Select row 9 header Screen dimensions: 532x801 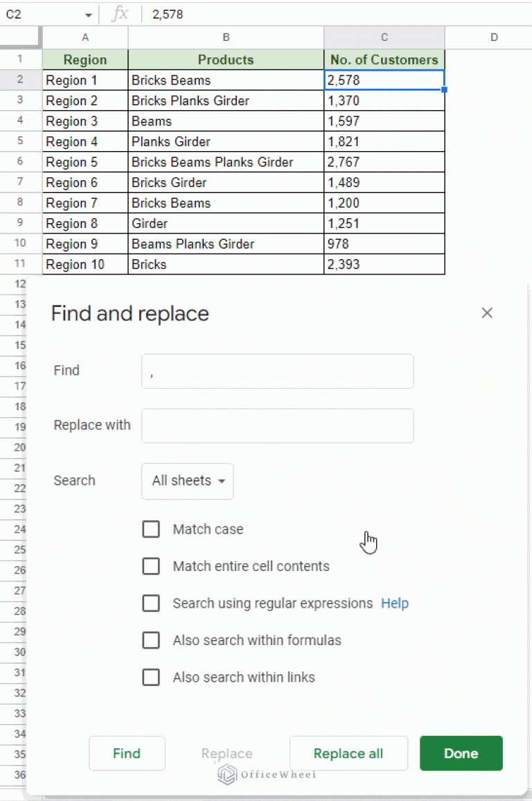coord(21,222)
